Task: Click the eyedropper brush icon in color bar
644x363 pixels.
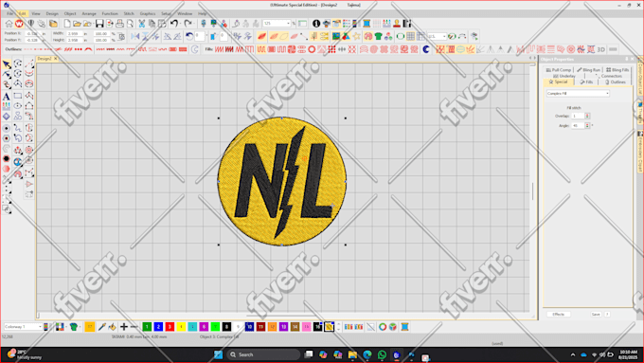Action: point(102,327)
